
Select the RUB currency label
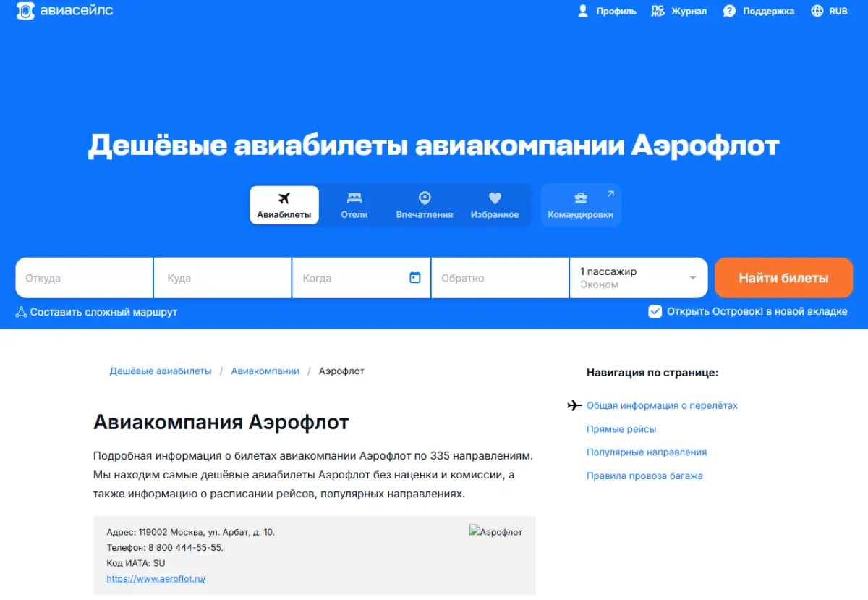coord(838,11)
